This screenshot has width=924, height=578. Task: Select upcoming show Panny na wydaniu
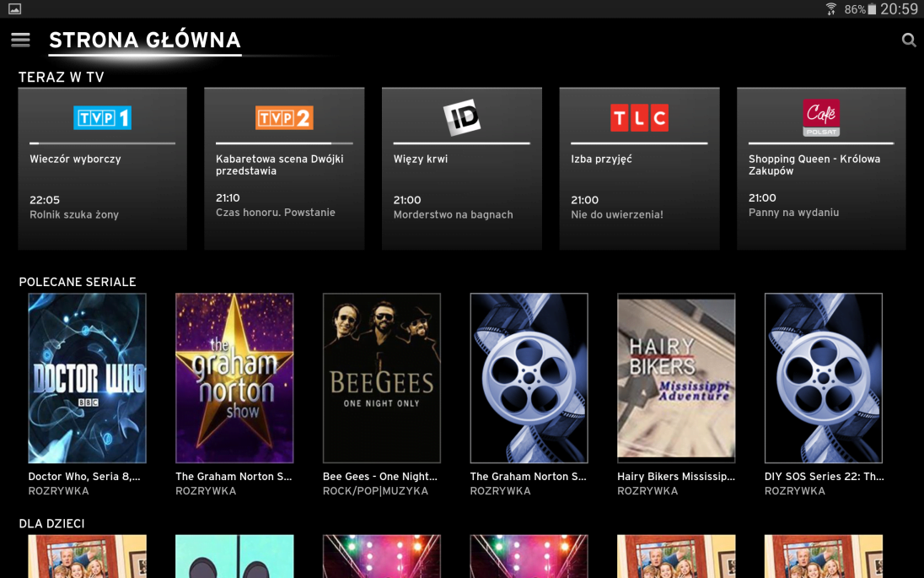click(x=794, y=213)
